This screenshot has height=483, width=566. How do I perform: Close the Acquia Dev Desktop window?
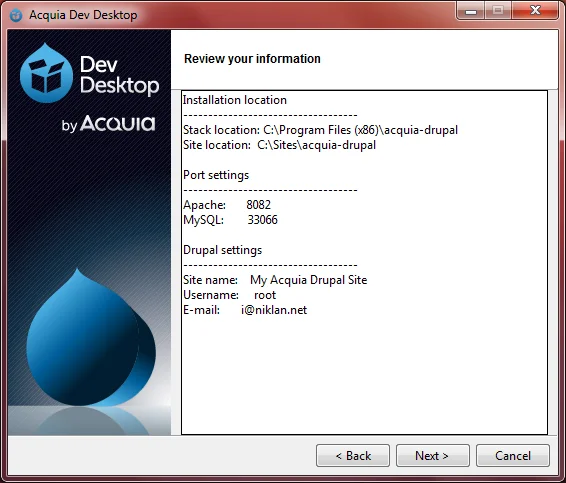click(x=535, y=11)
